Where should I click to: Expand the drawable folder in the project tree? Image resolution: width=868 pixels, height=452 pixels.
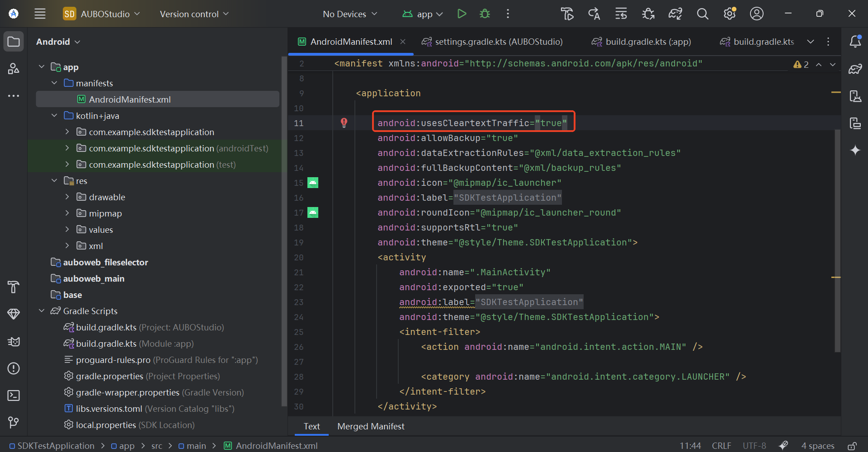coord(67,197)
